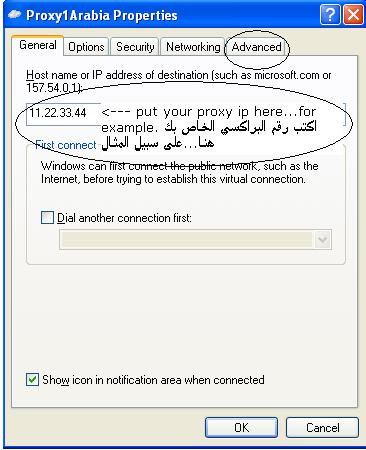This screenshot has width=366, height=450.
Task: Close the Proxy1Arabia Properties dialog
Action: click(x=353, y=15)
